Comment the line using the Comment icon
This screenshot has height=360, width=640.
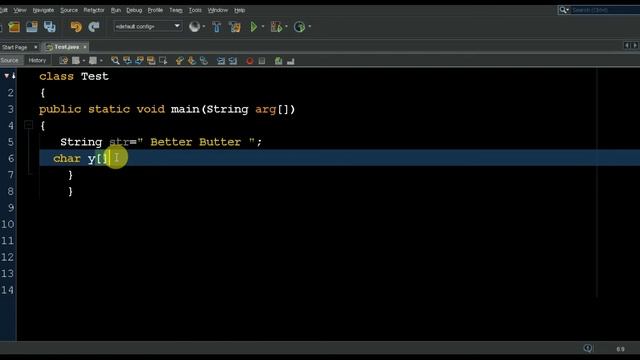point(278,61)
